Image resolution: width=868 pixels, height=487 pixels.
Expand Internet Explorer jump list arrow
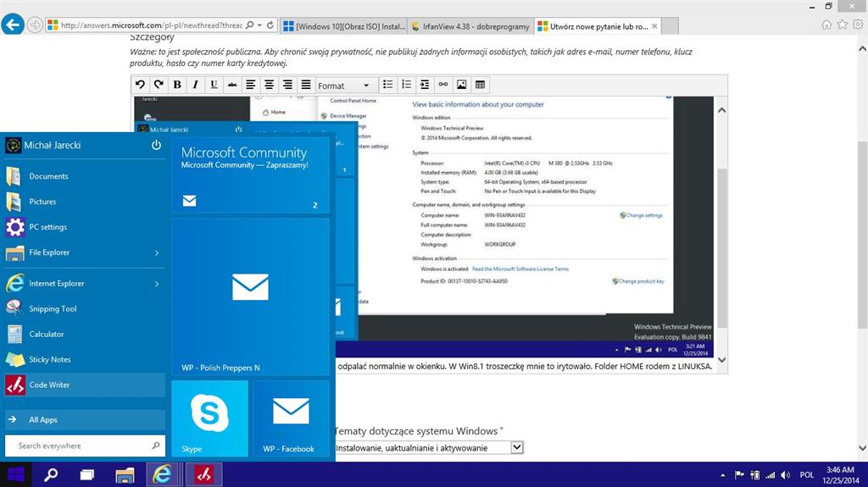click(x=157, y=284)
